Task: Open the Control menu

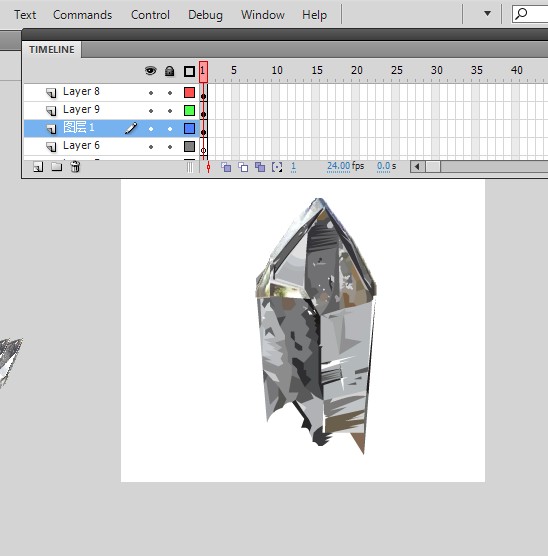Action: (150, 15)
